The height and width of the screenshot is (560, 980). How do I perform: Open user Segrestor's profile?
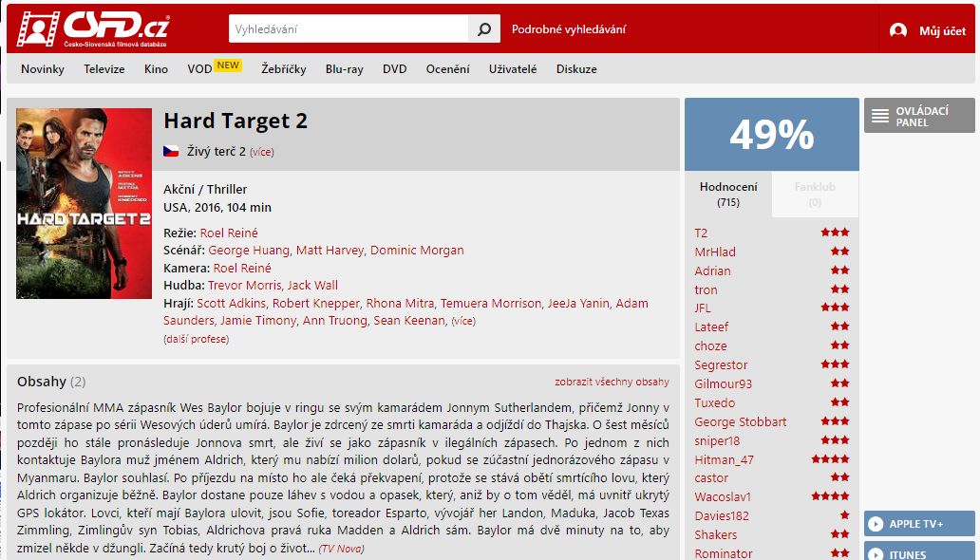721,365
